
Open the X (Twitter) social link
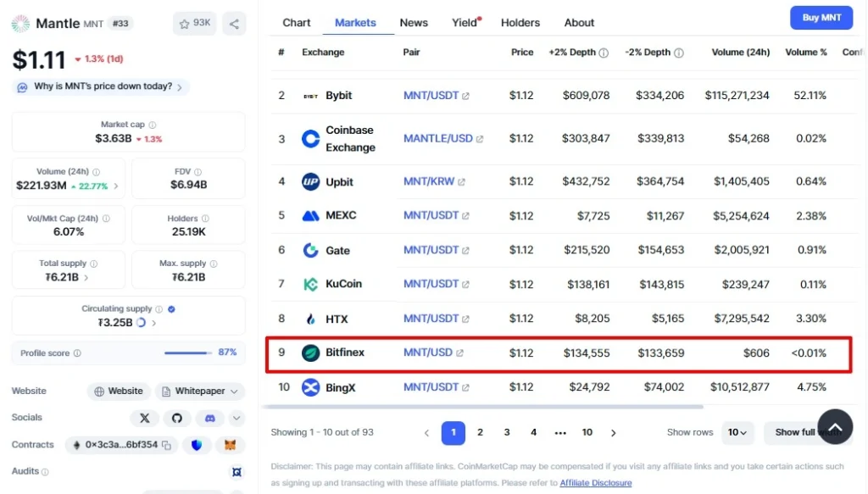tap(144, 419)
